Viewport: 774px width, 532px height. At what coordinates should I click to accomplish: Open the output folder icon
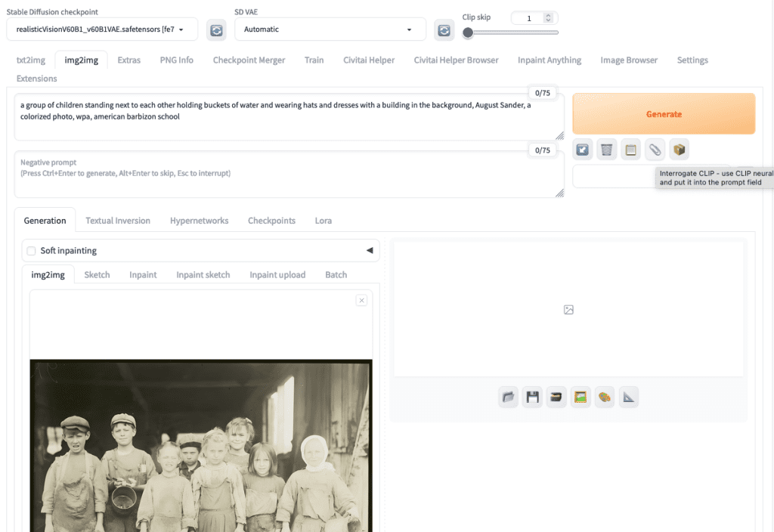coord(508,397)
